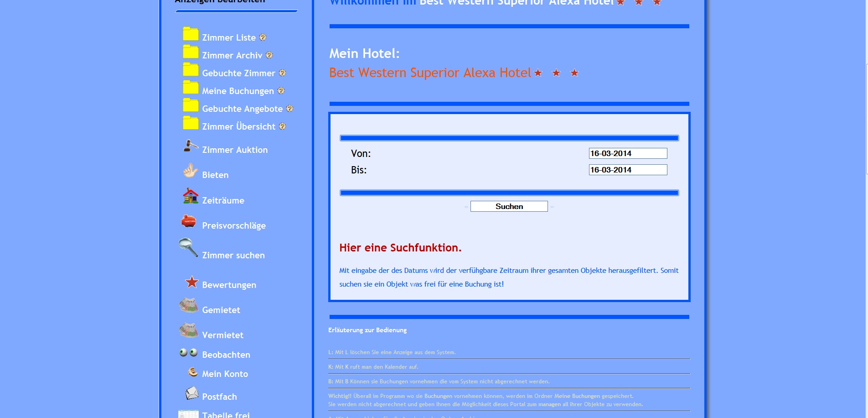Screen dimensions: 868x418
Task: Click the 'Mit B Können sie Buchungen vornehmen' line
Action: click(x=439, y=381)
